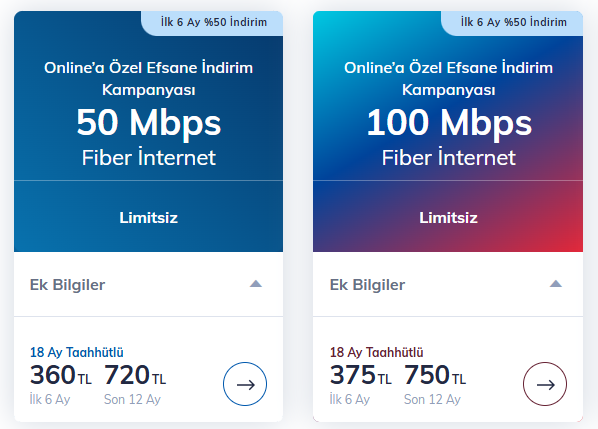Viewport: 598px width, 429px height.
Task: Click discount badge on 50 Mbps card
Action: (x=212, y=23)
